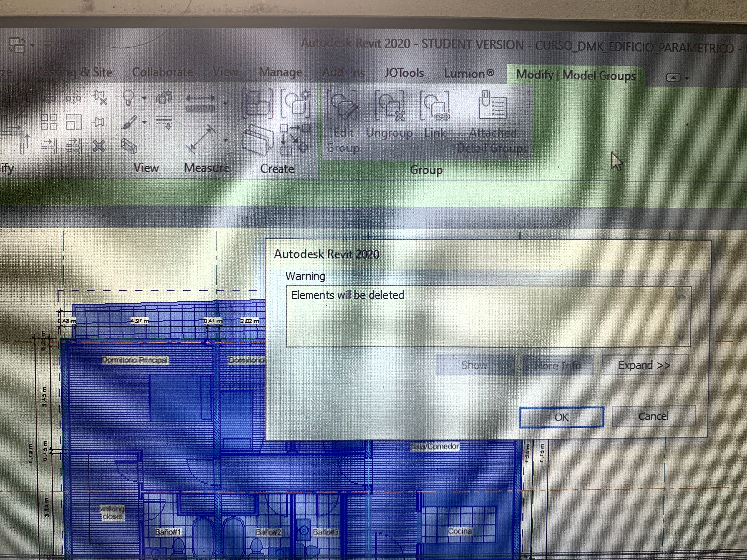Click the Link group icon

click(x=435, y=106)
